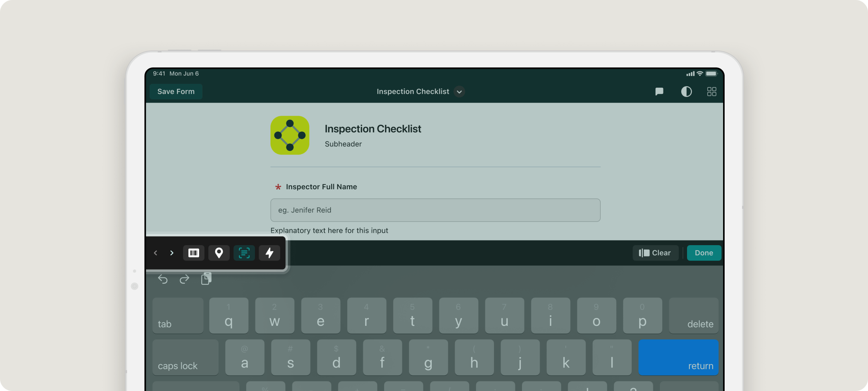Viewport: 868px width, 391px height.
Task: Go to next field with right chevron
Action: [x=172, y=253]
